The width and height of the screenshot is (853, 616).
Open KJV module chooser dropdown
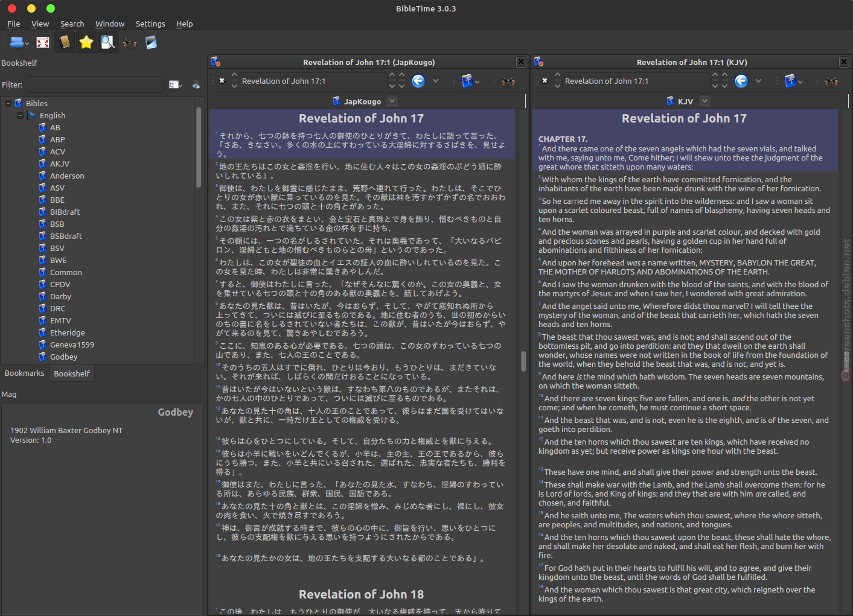click(704, 101)
